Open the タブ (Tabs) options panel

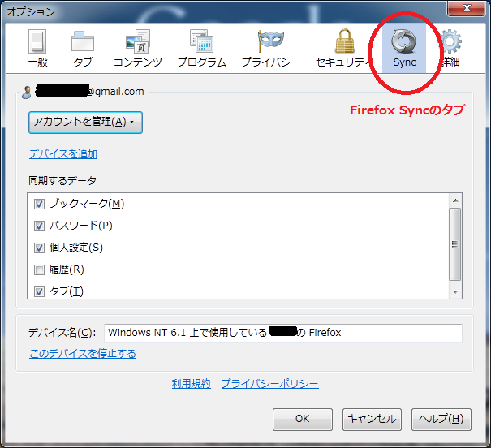[x=83, y=49]
